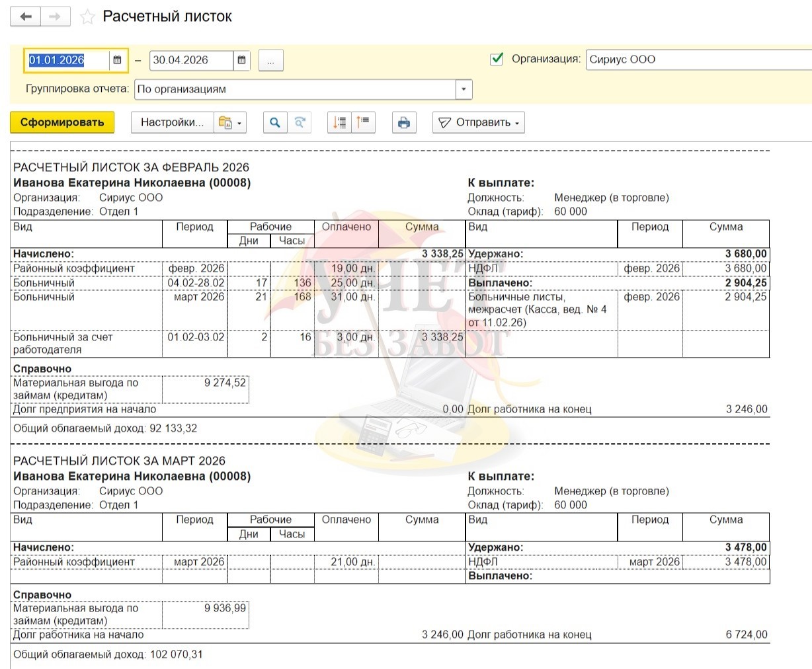
Task: Click the period selection ellipsis button
Action: point(270,60)
